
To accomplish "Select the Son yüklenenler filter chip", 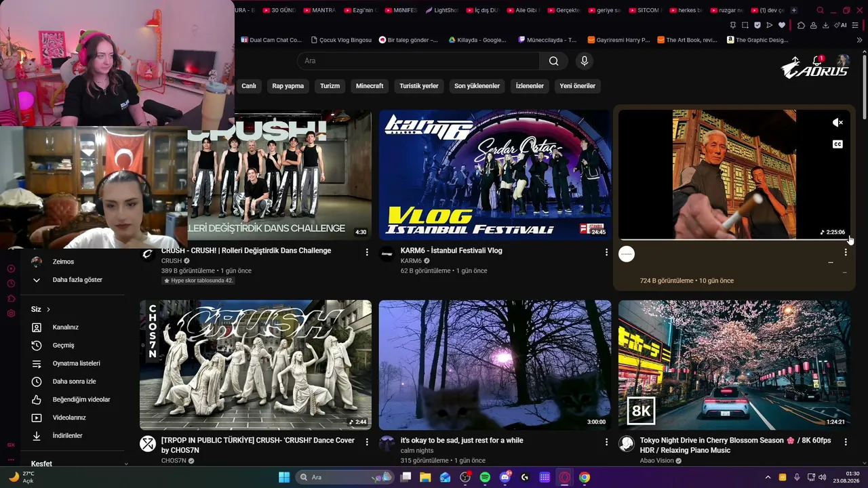I will 477,86.
